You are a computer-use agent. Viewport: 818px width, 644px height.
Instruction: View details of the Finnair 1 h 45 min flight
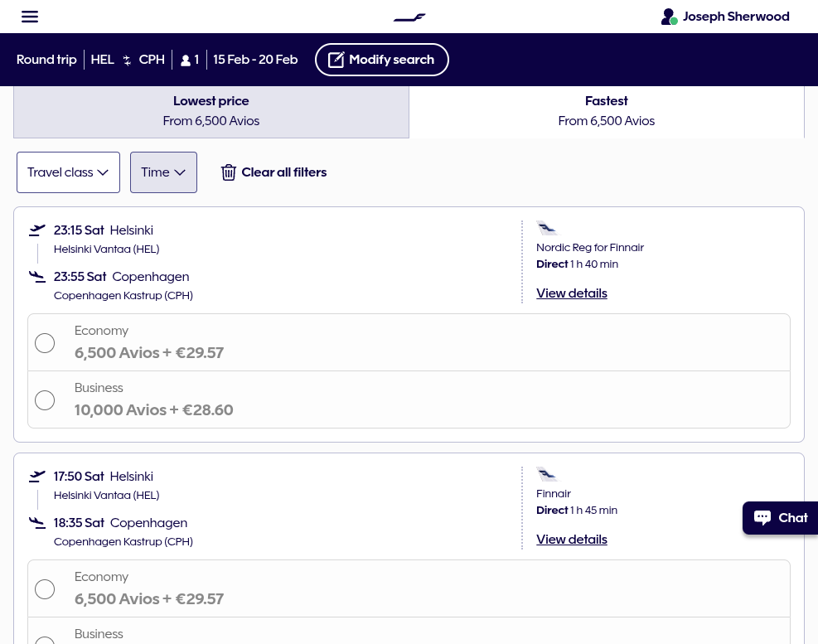[572, 540]
